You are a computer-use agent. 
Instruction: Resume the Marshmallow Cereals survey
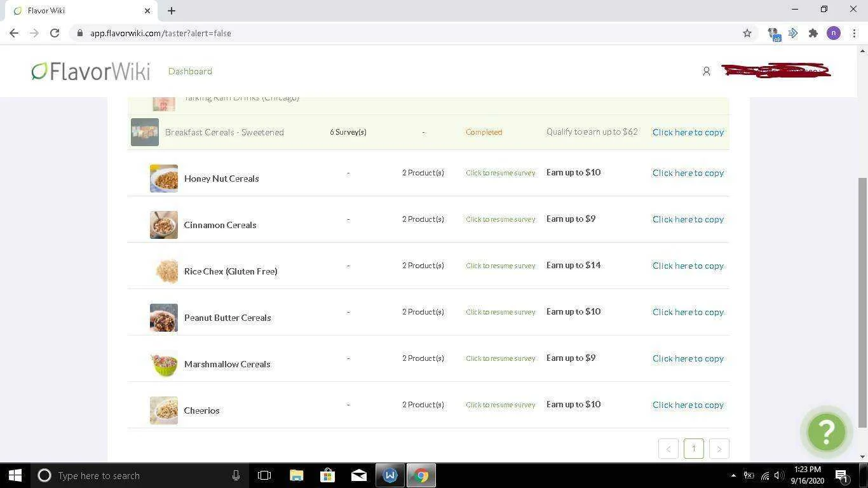(501, 358)
